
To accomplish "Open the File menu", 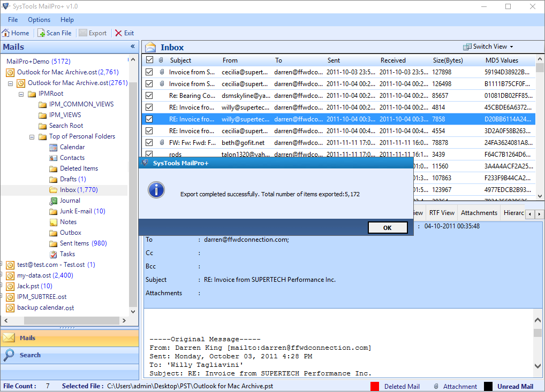I will pos(13,20).
